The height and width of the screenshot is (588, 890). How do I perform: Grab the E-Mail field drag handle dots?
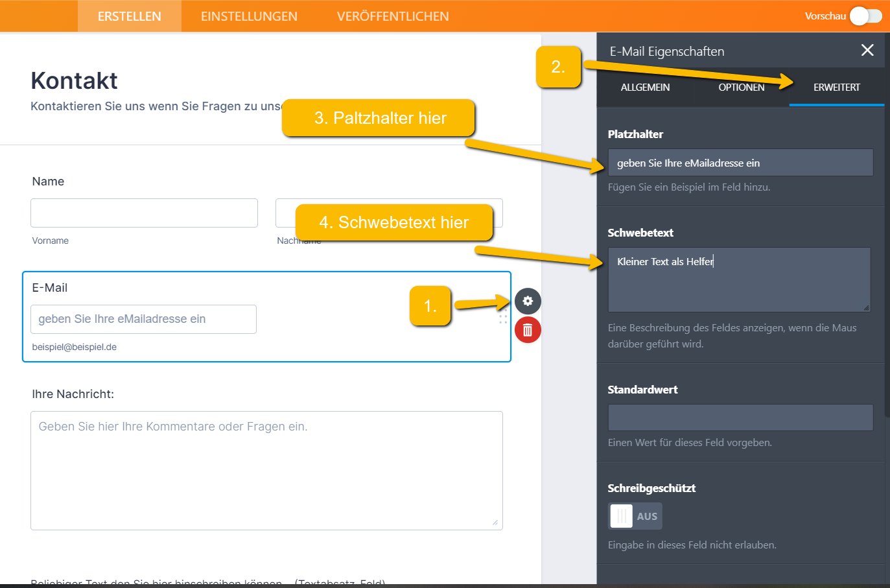tap(503, 318)
